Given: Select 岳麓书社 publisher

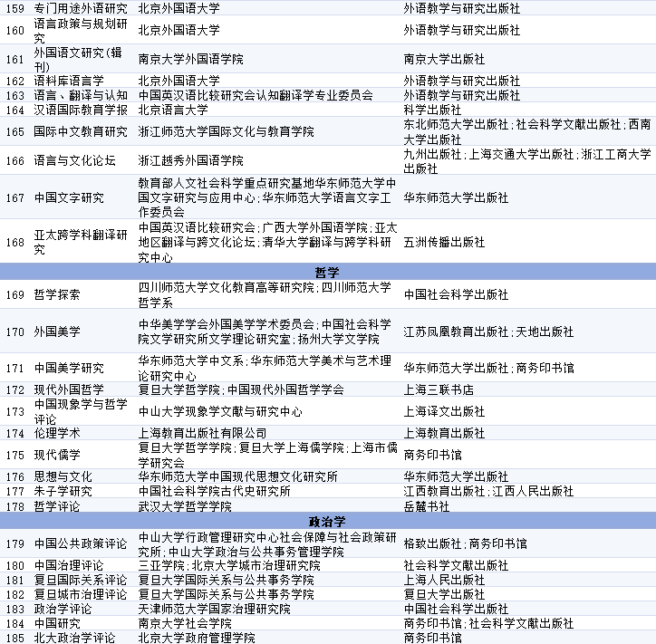Looking at the screenshot, I should (427, 506).
